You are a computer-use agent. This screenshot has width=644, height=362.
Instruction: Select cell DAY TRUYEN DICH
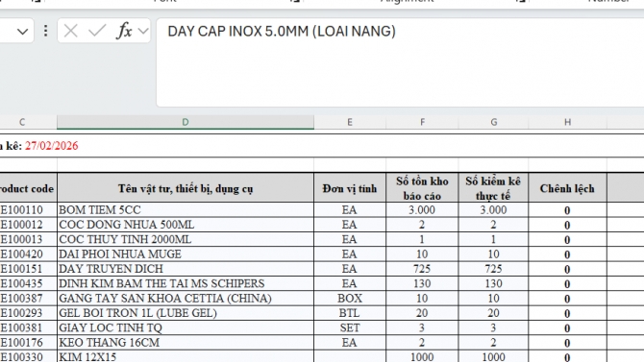[186, 269]
